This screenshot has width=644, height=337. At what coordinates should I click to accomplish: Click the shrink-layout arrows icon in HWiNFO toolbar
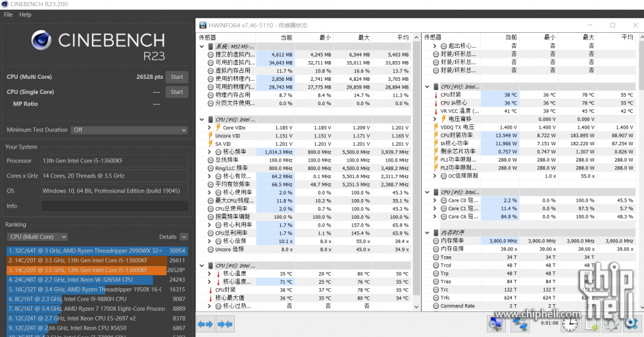225,325
